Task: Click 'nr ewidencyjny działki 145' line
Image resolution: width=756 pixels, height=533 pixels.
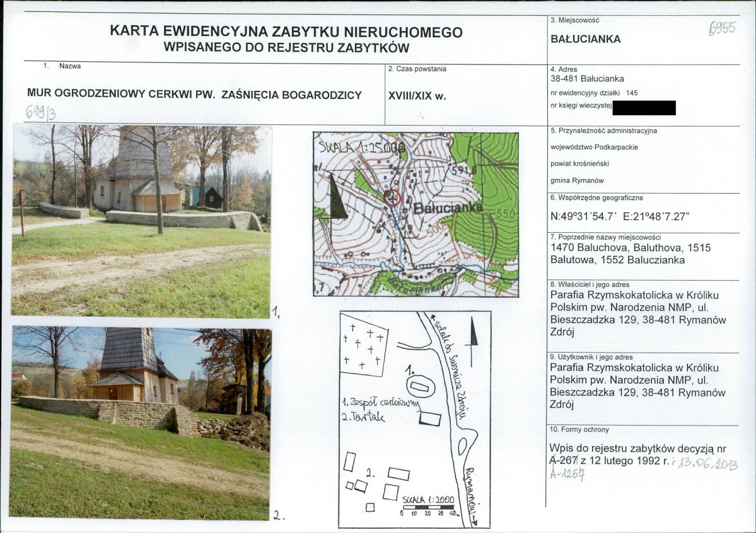Action: click(x=594, y=93)
